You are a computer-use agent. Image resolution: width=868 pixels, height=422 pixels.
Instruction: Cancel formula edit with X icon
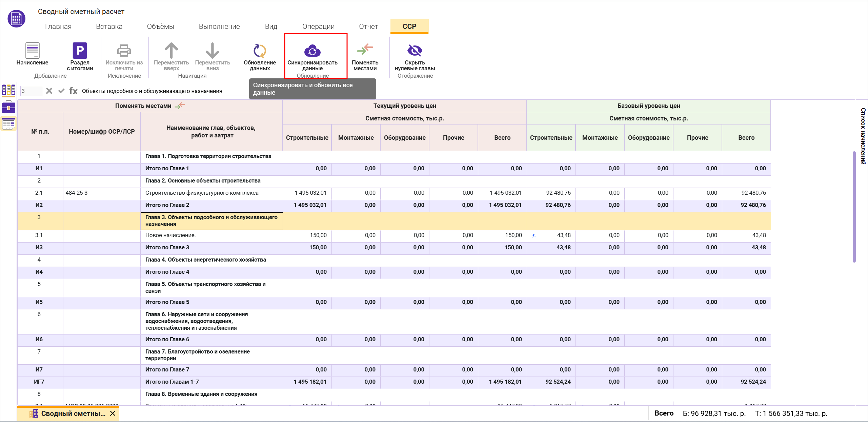tap(49, 91)
